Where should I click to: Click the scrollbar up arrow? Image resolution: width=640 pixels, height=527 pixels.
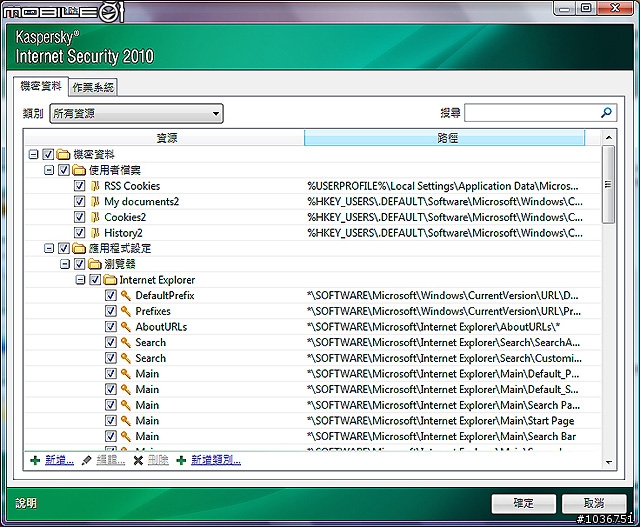pos(609,138)
